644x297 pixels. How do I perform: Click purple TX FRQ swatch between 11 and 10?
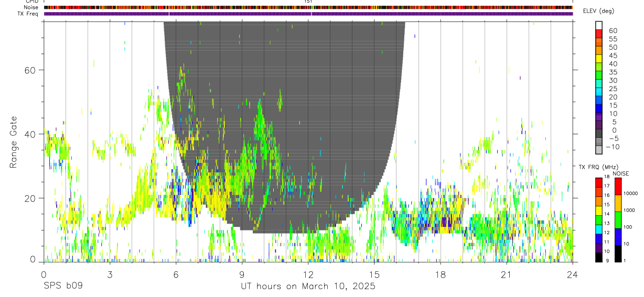pyautogui.click(x=598, y=247)
